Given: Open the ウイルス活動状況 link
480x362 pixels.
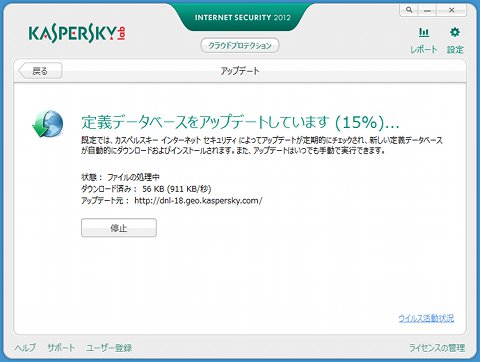Looking at the screenshot, I should (x=426, y=318).
